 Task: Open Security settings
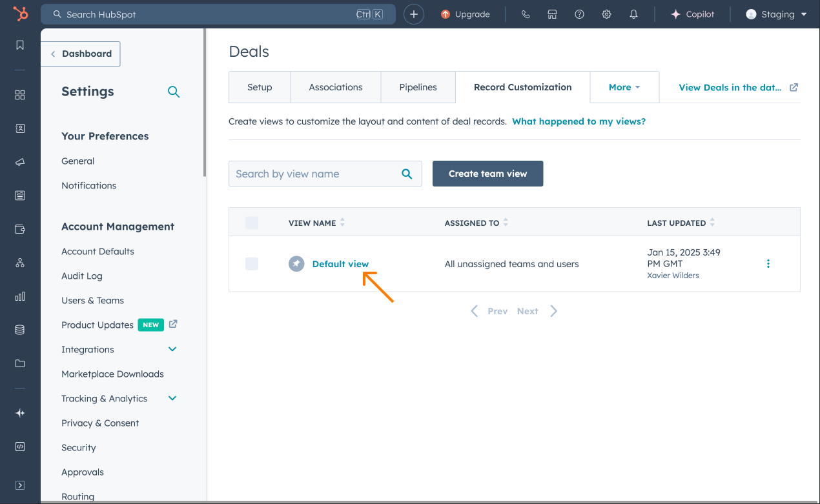[79, 448]
